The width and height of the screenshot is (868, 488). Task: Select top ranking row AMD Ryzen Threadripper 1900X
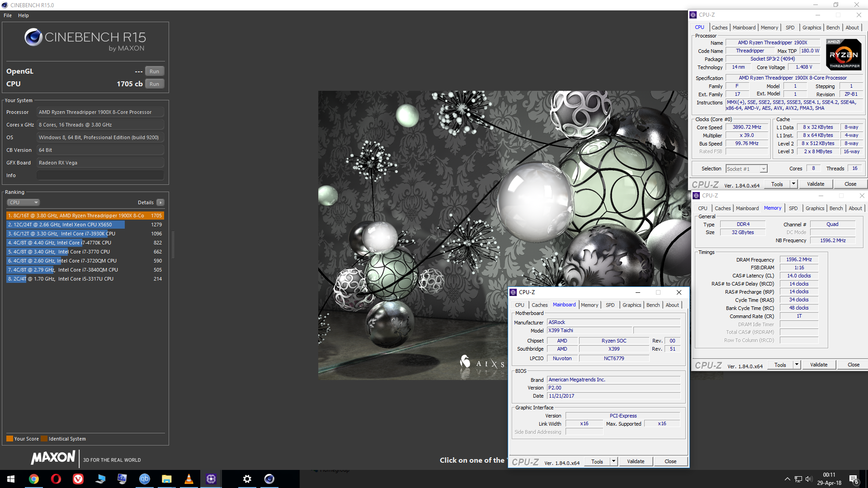[x=85, y=216]
